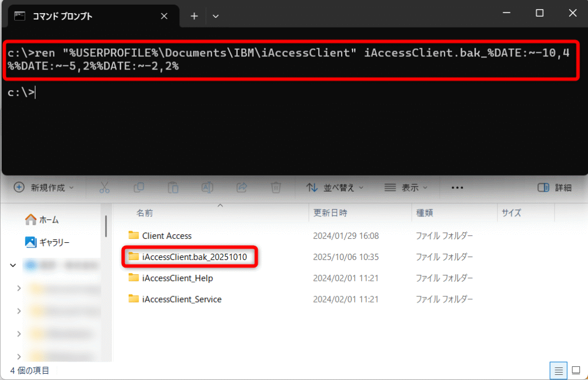
Task: Go to ホーム in navigation pane
Action: 49,220
